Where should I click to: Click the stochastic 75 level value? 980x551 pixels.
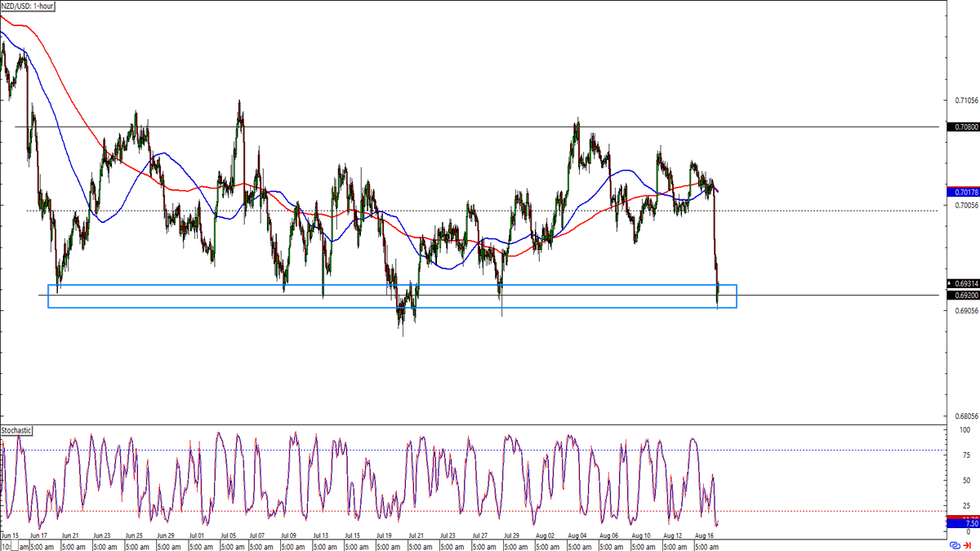click(964, 455)
